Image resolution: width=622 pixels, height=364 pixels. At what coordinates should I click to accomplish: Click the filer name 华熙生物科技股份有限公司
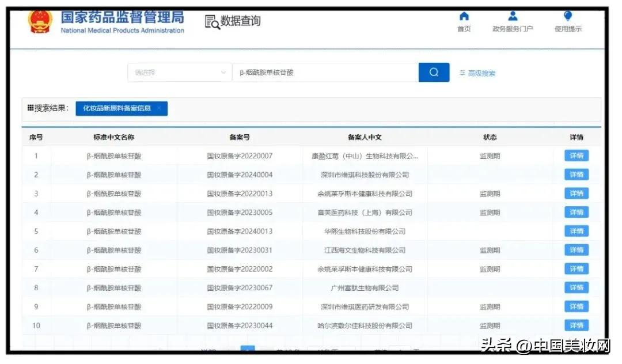(x=365, y=231)
